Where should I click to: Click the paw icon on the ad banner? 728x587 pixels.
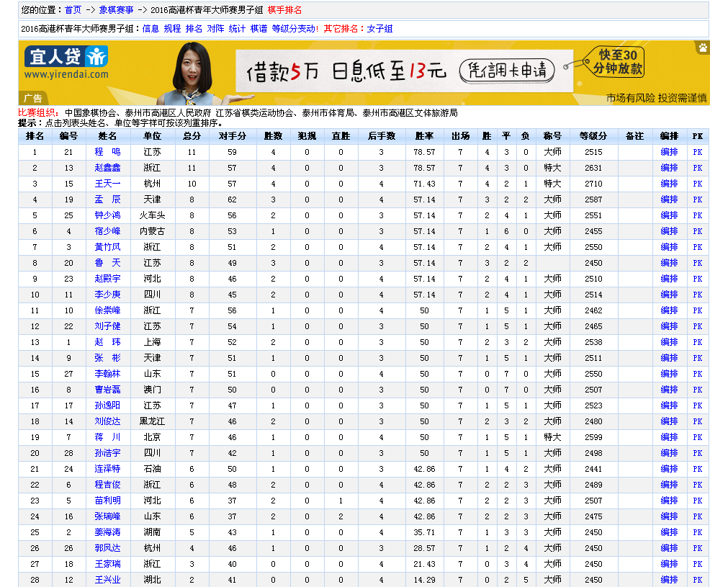coord(703,48)
